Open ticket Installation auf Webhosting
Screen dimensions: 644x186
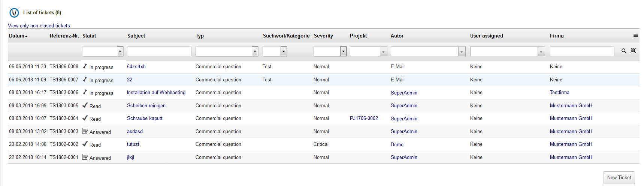(x=156, y=92)
